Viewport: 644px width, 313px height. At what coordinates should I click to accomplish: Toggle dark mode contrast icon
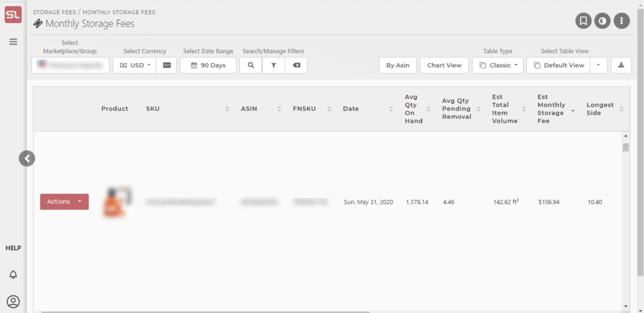click(602, 21)
